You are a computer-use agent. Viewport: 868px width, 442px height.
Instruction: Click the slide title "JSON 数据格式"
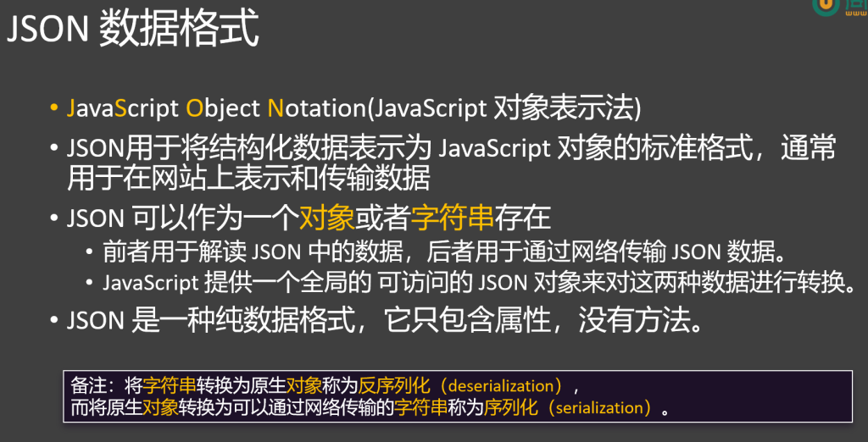tap(132, 30)
